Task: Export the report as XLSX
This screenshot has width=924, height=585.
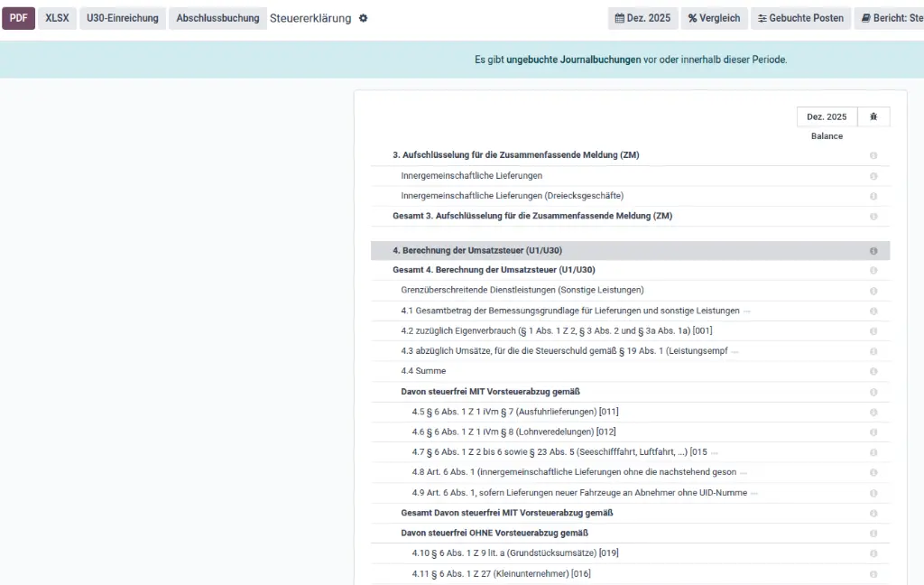Action: pyautogui.click(x=57, y=18)
